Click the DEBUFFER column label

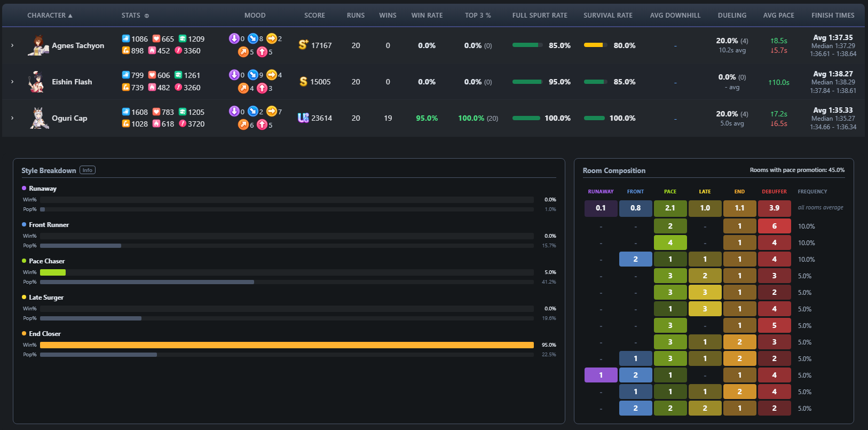pyautogui.click(x=774, y=191)
